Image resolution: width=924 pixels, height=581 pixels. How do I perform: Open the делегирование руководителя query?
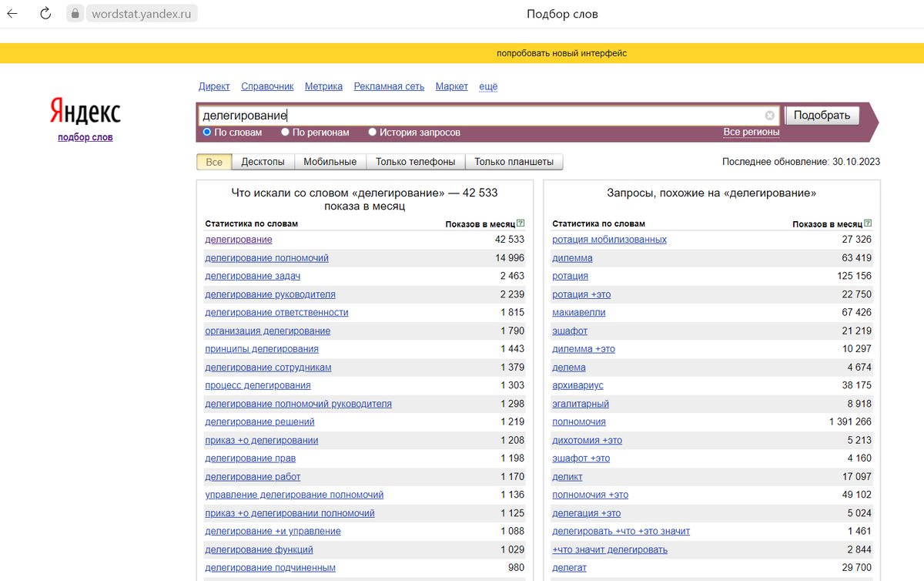click(270, 294)
